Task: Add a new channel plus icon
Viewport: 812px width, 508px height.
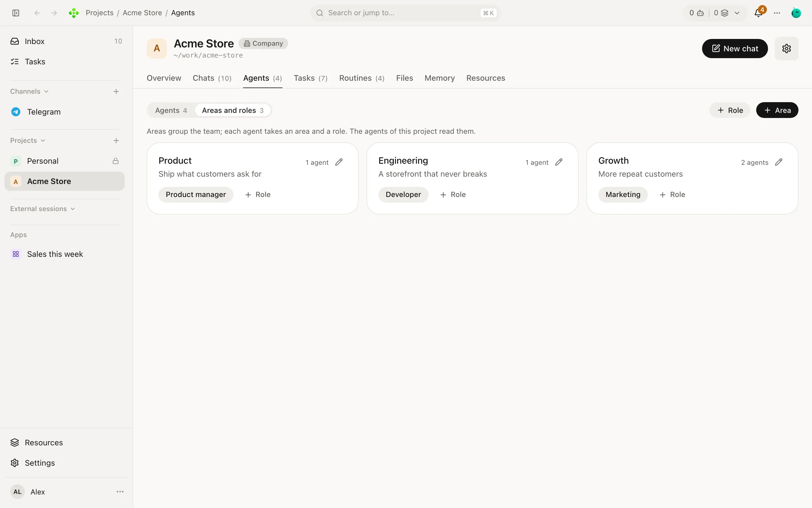Action: coord(116,91)
